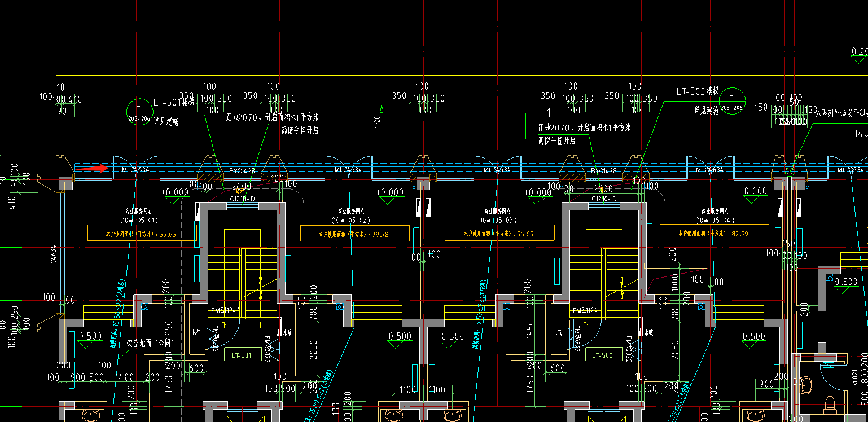
Task: Click unit number (10#-05-03)
Action: point(497,220)
